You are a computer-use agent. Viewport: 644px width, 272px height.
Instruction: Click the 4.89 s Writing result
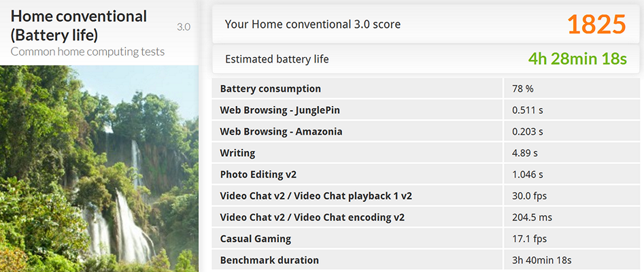[526, 153]
